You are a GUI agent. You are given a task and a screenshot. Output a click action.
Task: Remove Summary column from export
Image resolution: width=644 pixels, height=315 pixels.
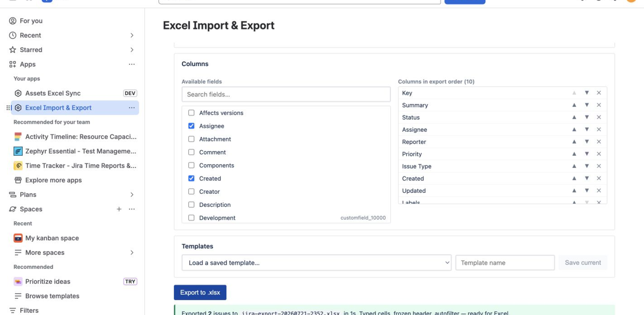tap(599, 105)
